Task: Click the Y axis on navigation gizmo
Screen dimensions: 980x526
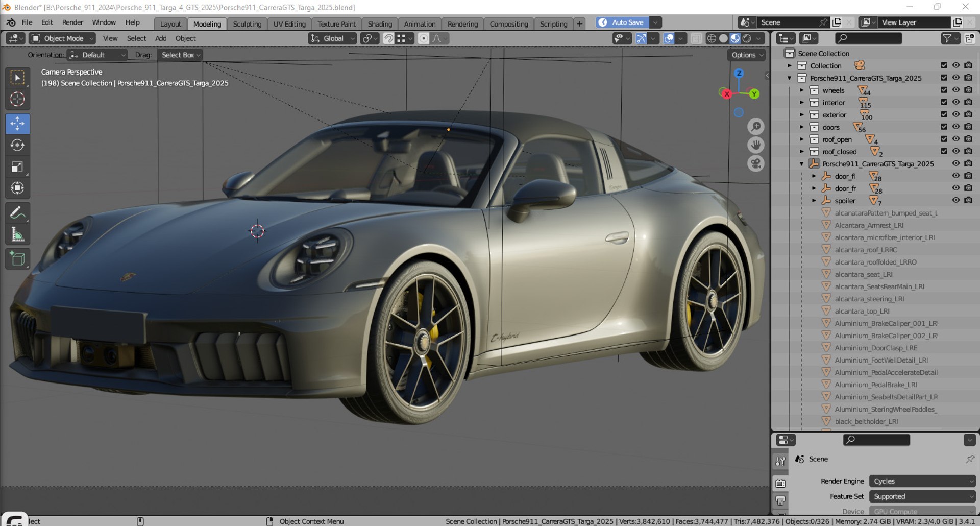Action: (754, 94)
